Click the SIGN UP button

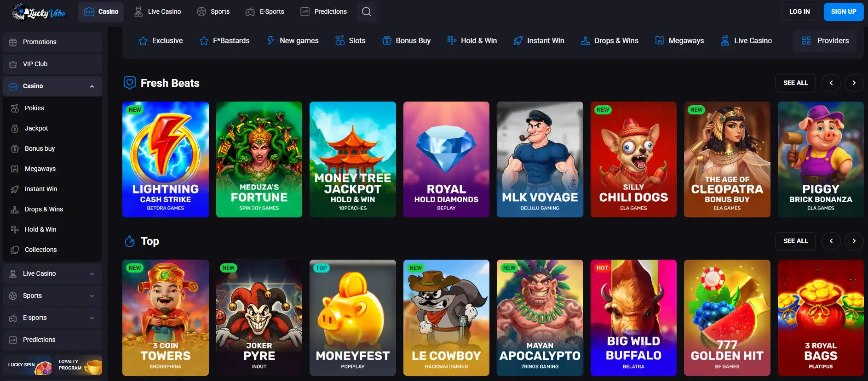(844, 11)
